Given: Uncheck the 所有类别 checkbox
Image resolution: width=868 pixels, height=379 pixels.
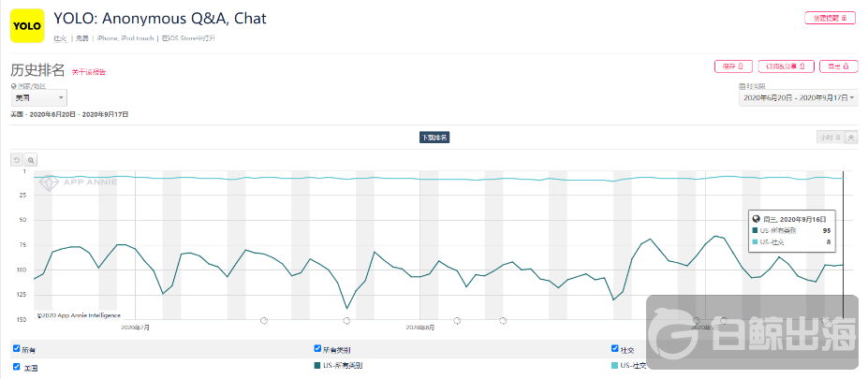Looking at the screenshot, I should click(317, 348).
